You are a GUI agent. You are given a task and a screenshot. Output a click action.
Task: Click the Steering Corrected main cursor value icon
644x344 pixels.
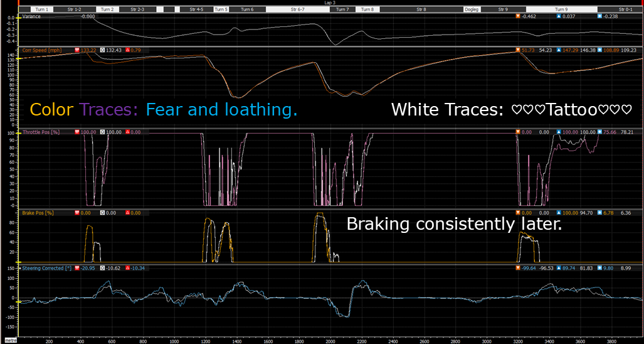[77, 268]
